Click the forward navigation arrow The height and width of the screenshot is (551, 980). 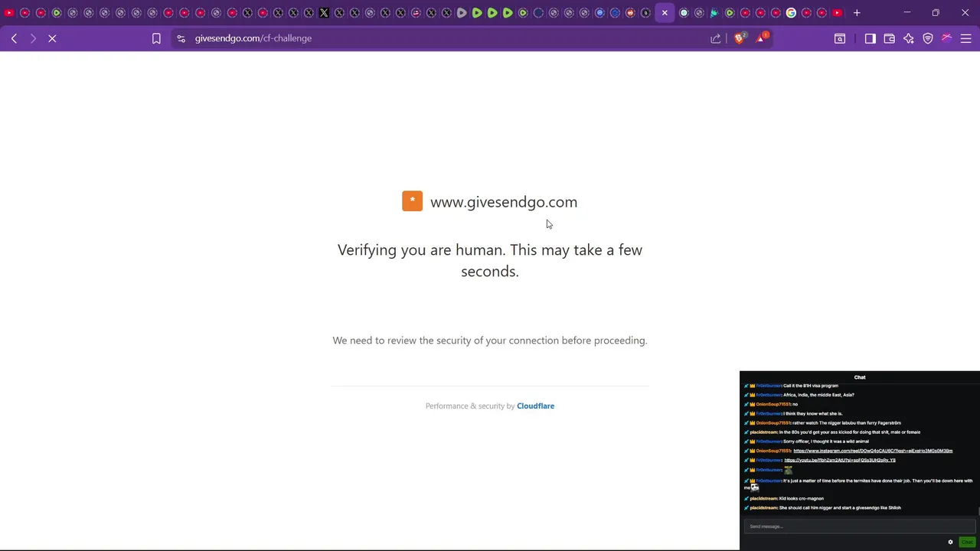[x=33, y=38]
